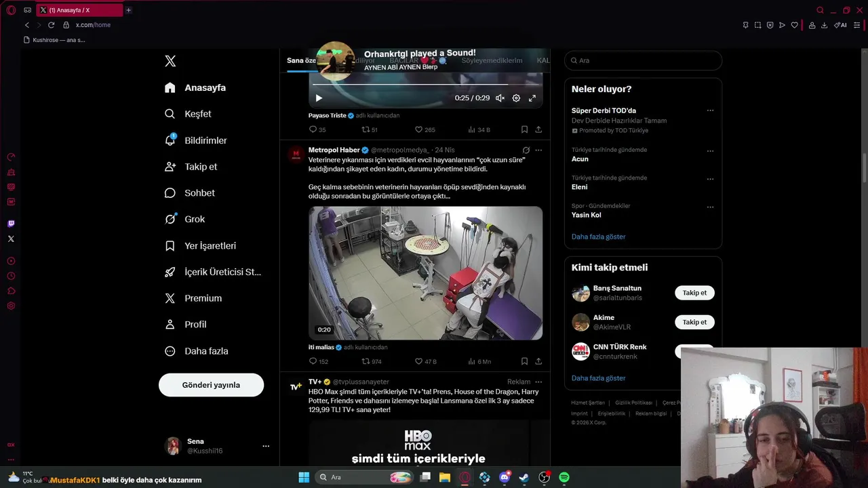Reload the page
The width and height of the screenshot is (868, 488).
pyautogui.click(x=51, y=25)
